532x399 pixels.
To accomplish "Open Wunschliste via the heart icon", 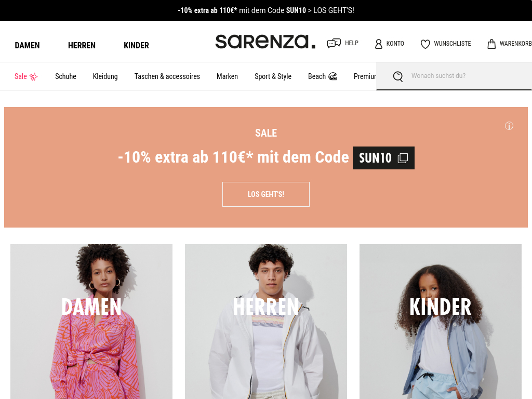I will tap(425, 44).
